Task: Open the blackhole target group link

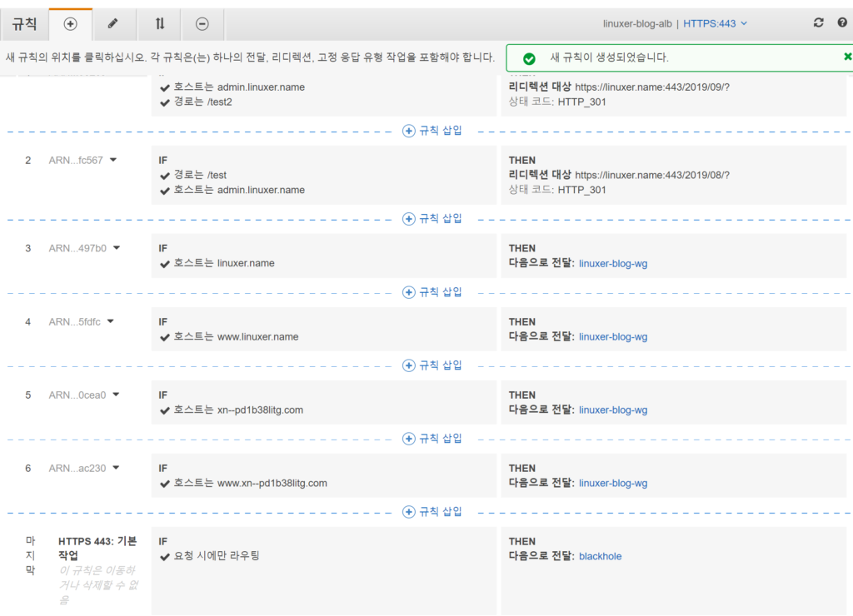Action: (x=600, y=557)
